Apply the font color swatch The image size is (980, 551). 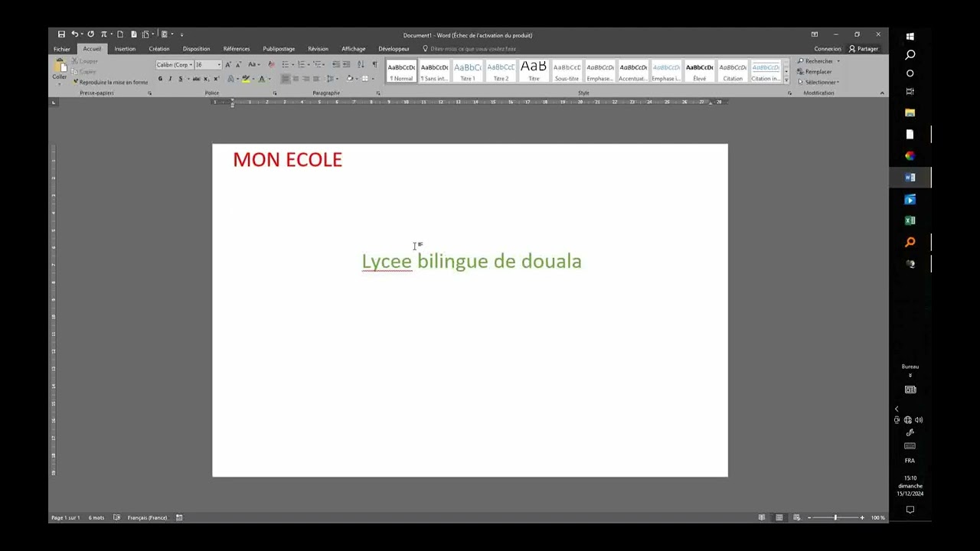[262, 79]
